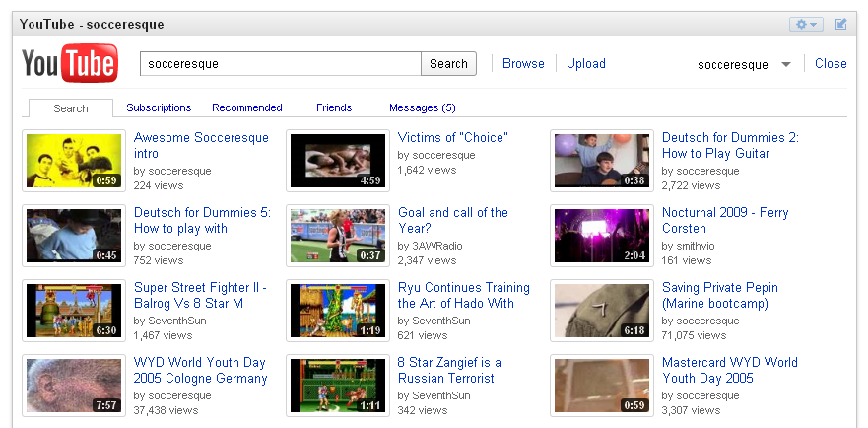The image size is (868, 428).
Task: Close the YouTube gadget via Close link
Action: click(x=831, y=64)
